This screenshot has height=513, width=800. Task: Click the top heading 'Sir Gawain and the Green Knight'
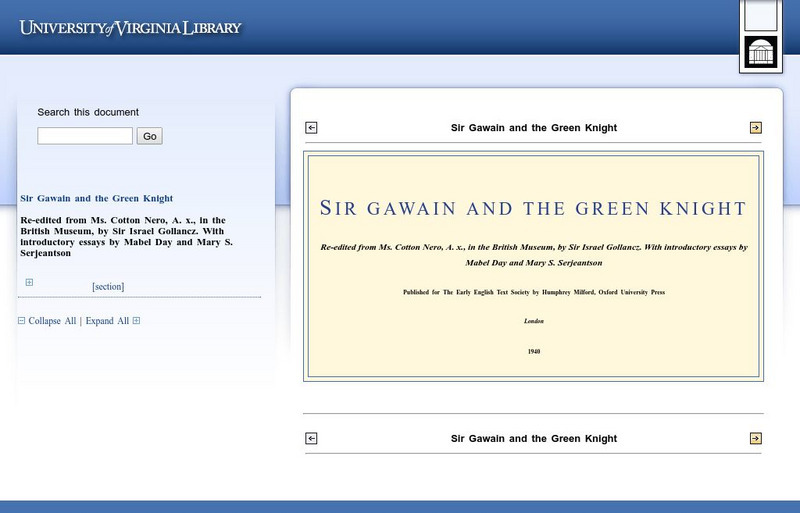(534, 128)
